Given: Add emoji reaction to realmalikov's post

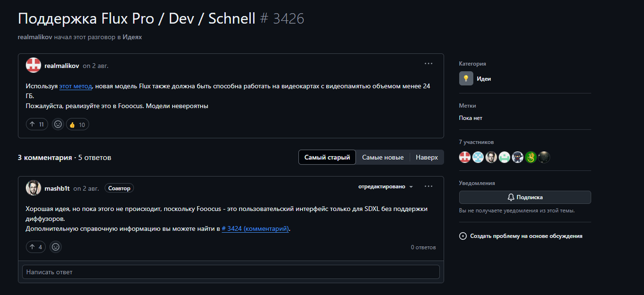Looking at the screenshot, I should [58, 124].
